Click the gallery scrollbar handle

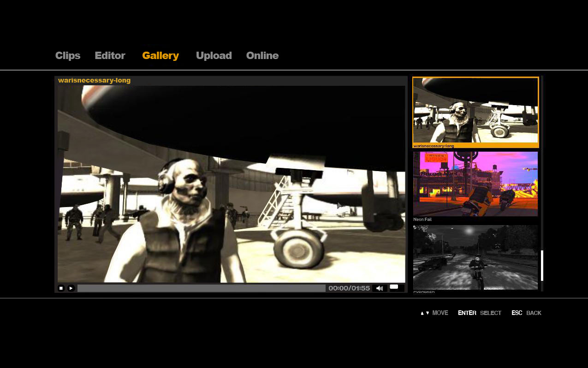coord(542,266)
